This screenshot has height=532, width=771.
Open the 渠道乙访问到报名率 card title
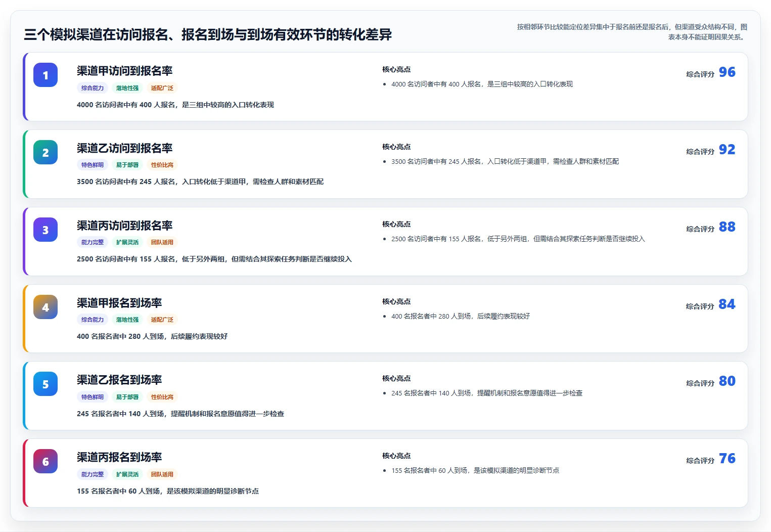pyautogui.click(x=125, y=148)
